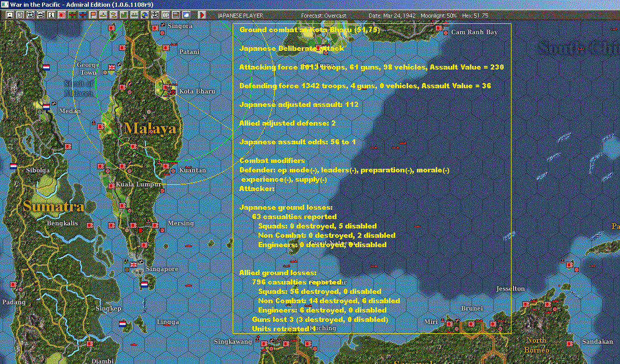
Task: Click the red plane on green background icon
Action: click(72, 15)
